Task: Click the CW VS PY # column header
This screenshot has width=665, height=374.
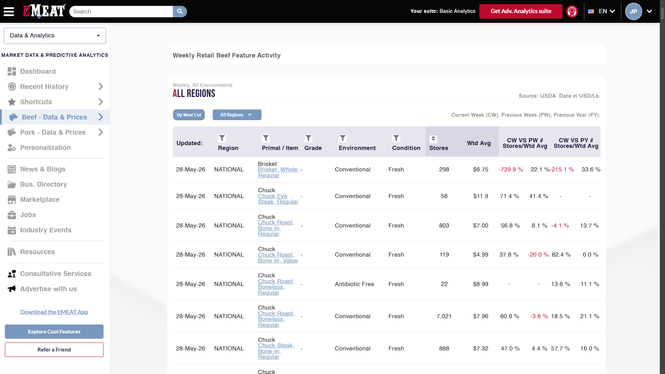Action: (576, 143)
